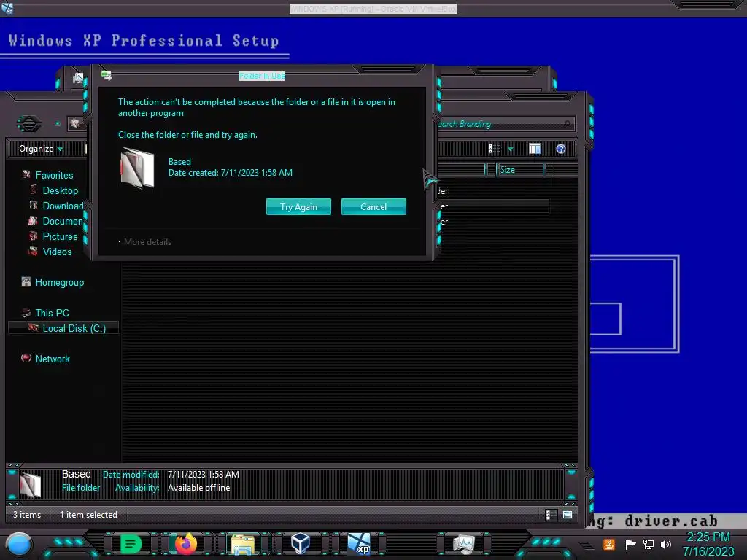
Task: Click the Folder In Use dialog title icon
Action: pyautogui.click(x=107, y=75)
